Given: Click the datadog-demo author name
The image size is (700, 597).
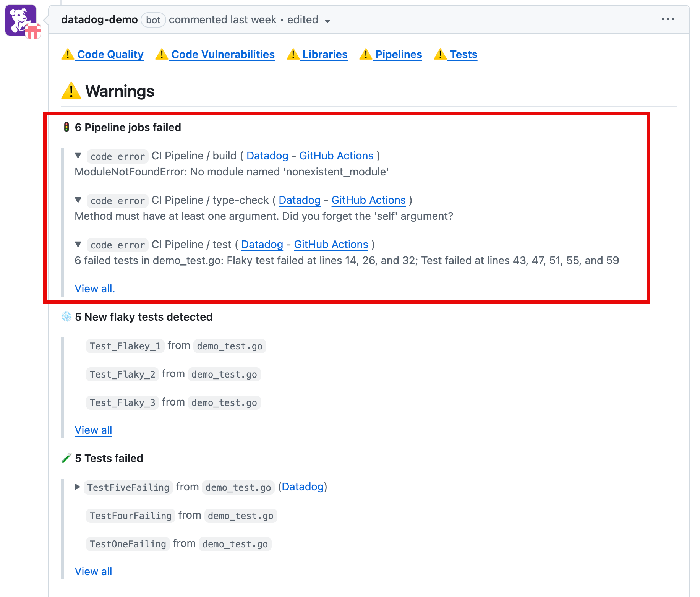Looking at the screenshot, I should coord(99,19).
